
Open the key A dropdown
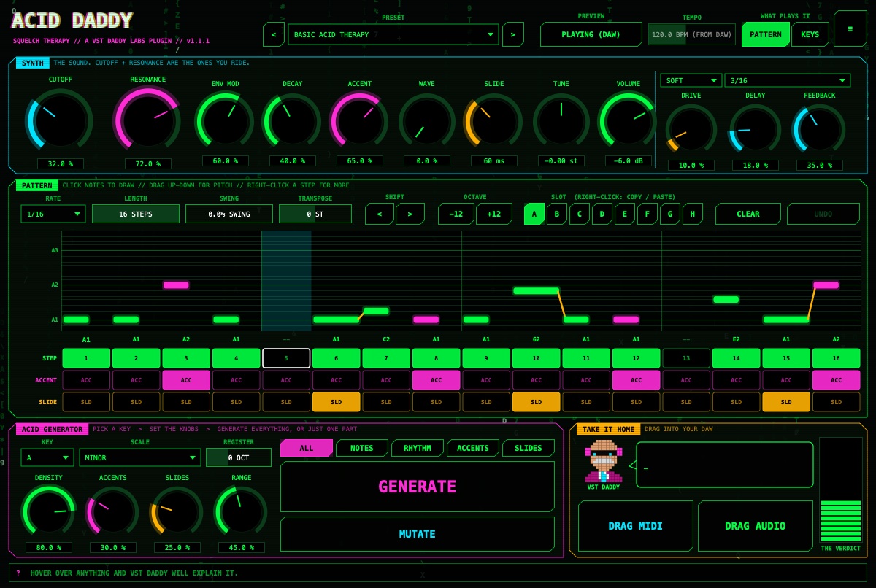(x=47, y=457)
